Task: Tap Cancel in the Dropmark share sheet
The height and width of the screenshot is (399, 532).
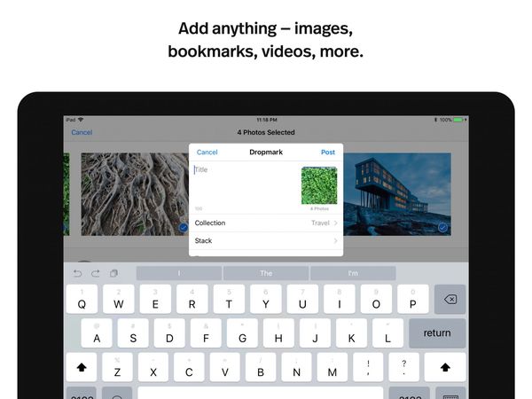Action: tap(207, 153)
